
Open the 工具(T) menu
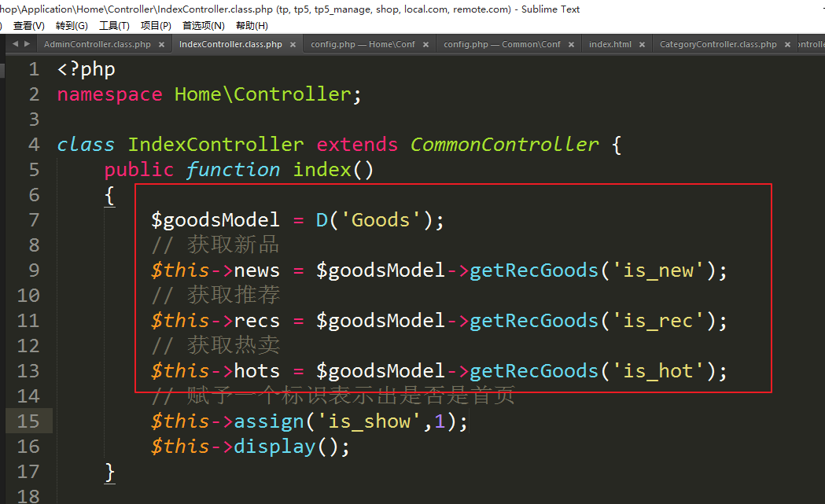[x=114, y=26]
